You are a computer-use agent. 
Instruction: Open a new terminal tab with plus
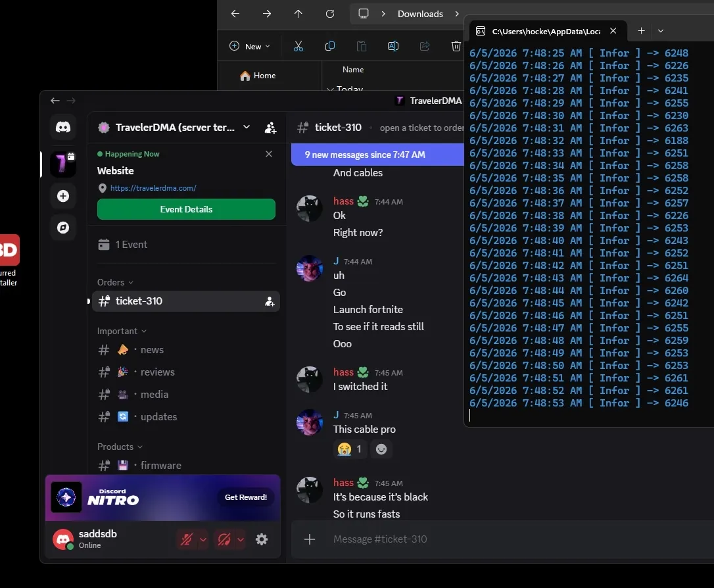tap(641, 30)
